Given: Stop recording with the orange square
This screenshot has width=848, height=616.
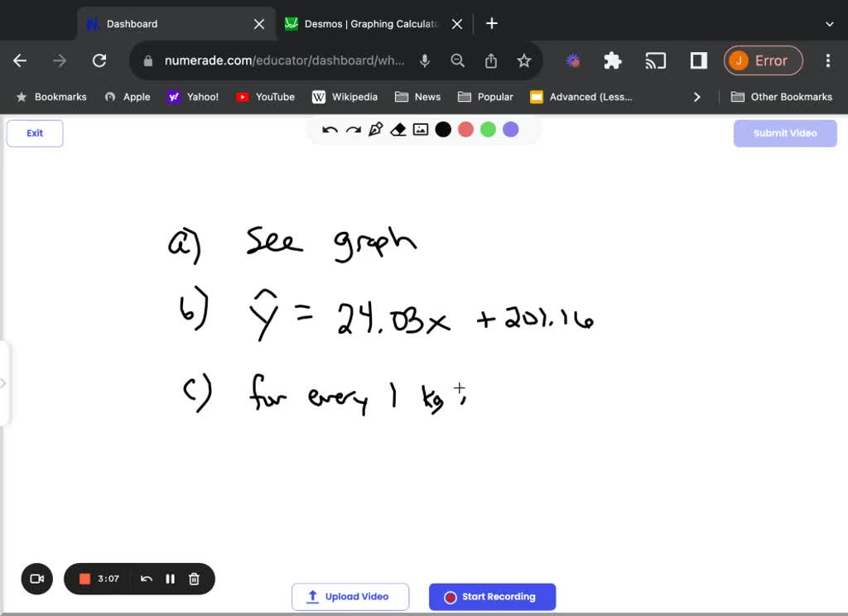Looking at the screenshot, I should (84, 579).
